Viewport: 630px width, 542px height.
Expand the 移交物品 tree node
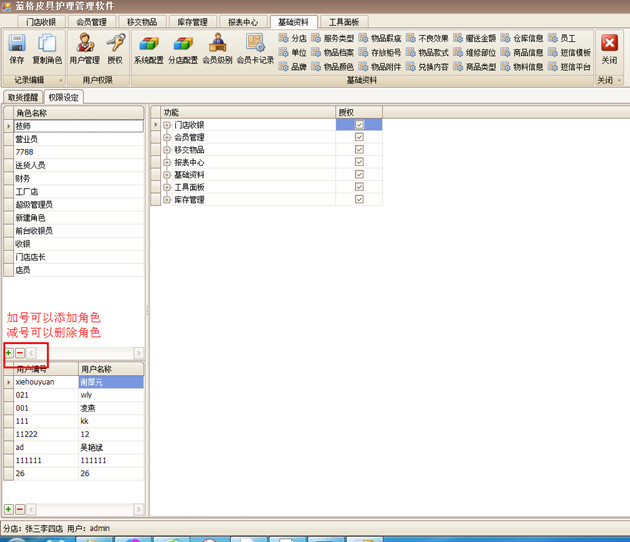point(167,150)
